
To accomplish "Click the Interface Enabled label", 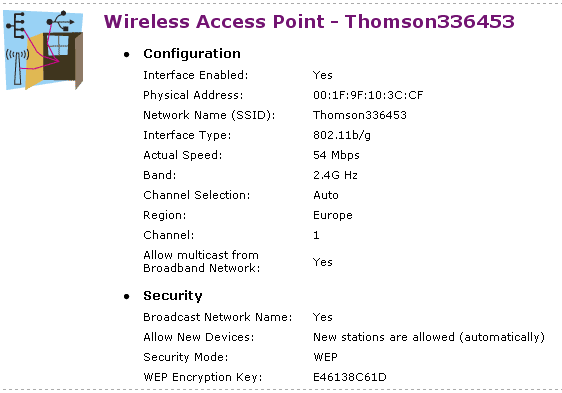I will 196,75.
